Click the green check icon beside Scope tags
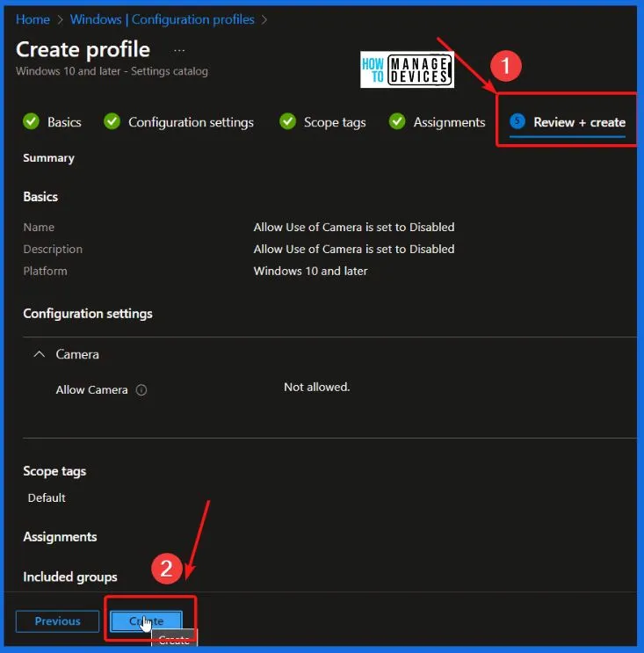This screenshot has height=653, width=644. 287,121
